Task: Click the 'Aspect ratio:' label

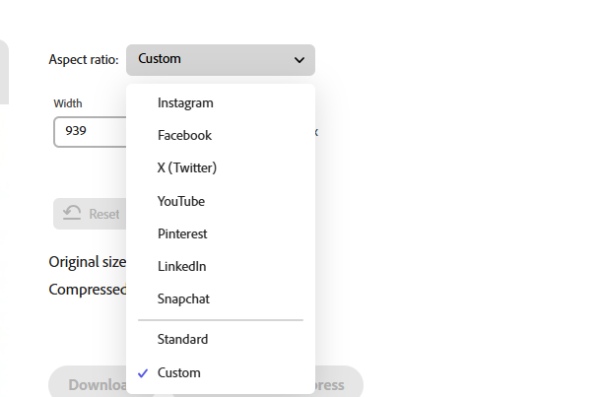Action: (83, 60)
